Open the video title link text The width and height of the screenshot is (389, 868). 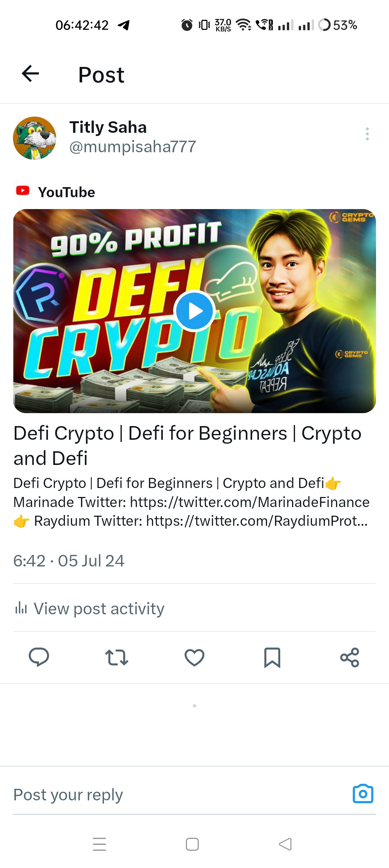click(187, 445)
